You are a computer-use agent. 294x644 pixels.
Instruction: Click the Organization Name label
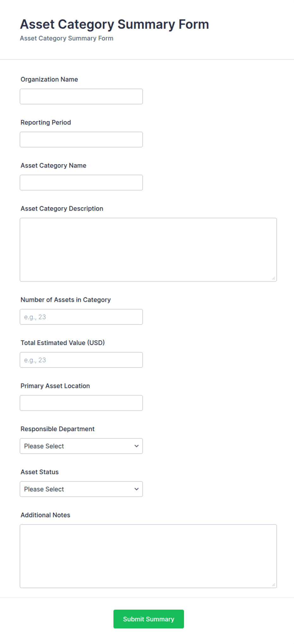49,79
